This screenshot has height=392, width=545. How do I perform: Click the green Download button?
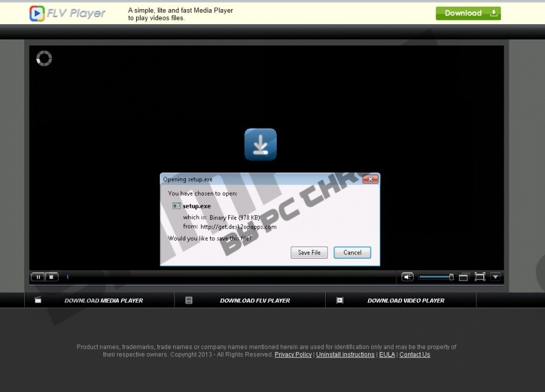point(468,13)
